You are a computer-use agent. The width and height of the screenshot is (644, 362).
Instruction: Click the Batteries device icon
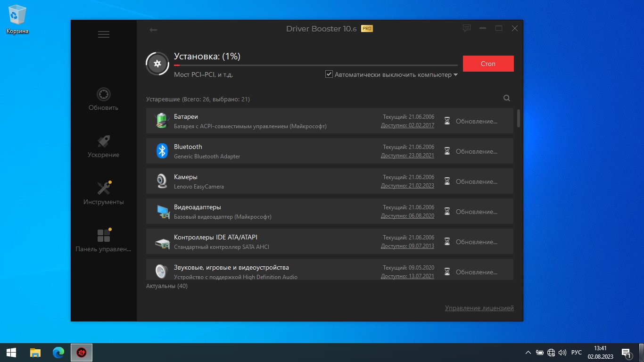pyautogui.click(x=162, y=121)
